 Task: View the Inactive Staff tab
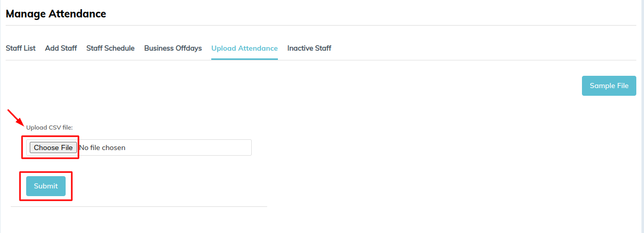coord(309,48)
